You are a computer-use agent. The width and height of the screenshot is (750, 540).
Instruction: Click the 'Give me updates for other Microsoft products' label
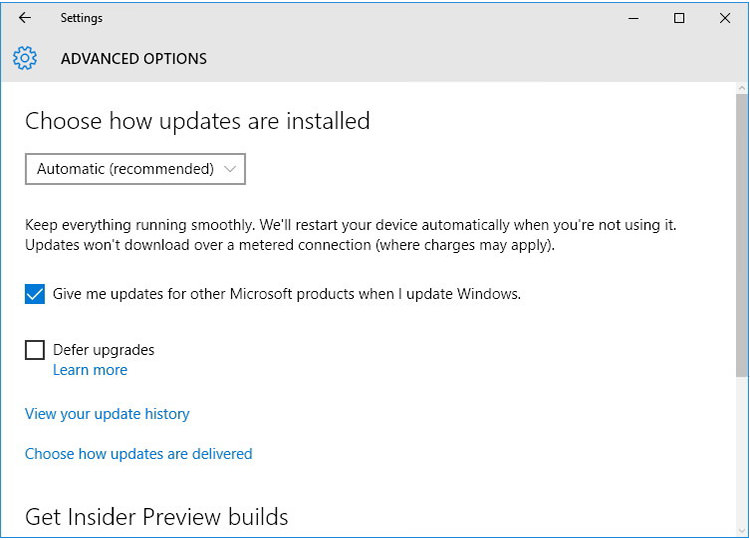[x=286, y=294]
